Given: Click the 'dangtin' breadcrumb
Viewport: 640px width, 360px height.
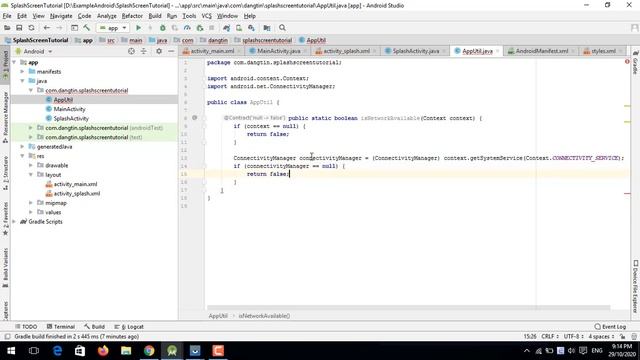Looking at the screenshot, I should tap(218, 40).
